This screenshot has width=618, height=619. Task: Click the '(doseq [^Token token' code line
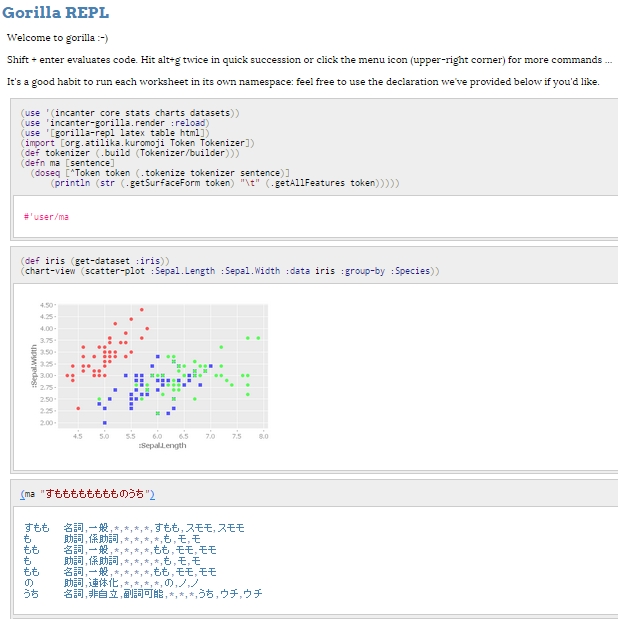click(160, 173)
